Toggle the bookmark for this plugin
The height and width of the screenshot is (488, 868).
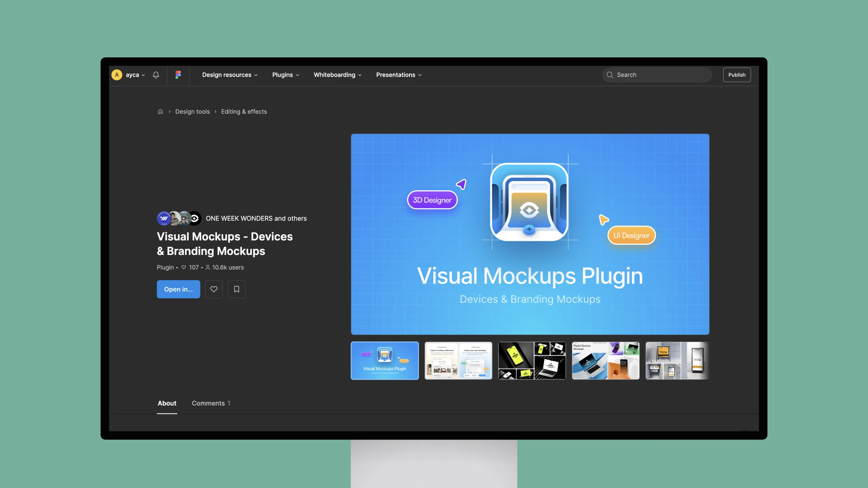(x=236, y=289)
